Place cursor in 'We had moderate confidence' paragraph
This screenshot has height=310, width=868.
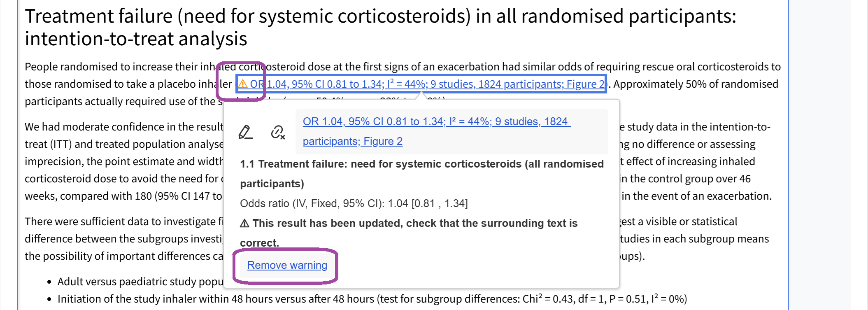123,127
